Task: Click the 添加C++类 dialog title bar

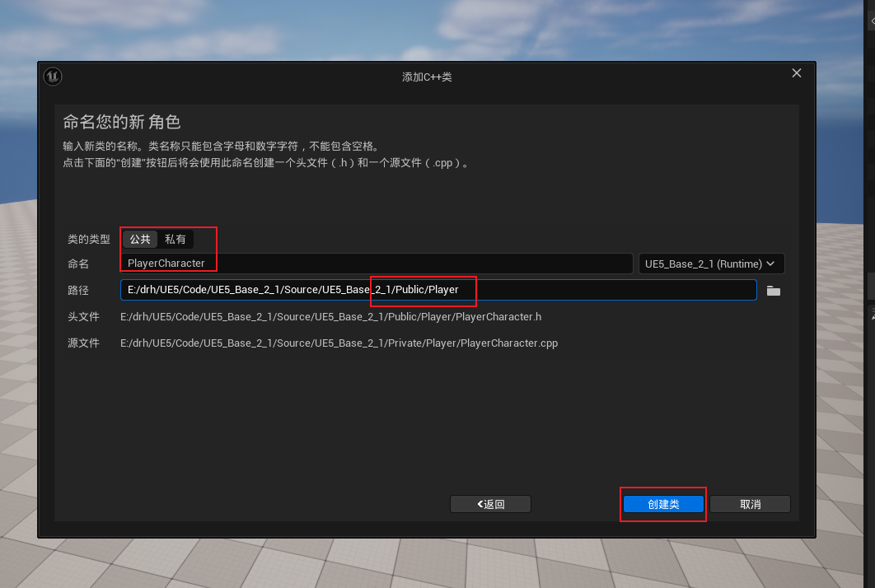Action: pyautogui.click(x=427, y=76)
